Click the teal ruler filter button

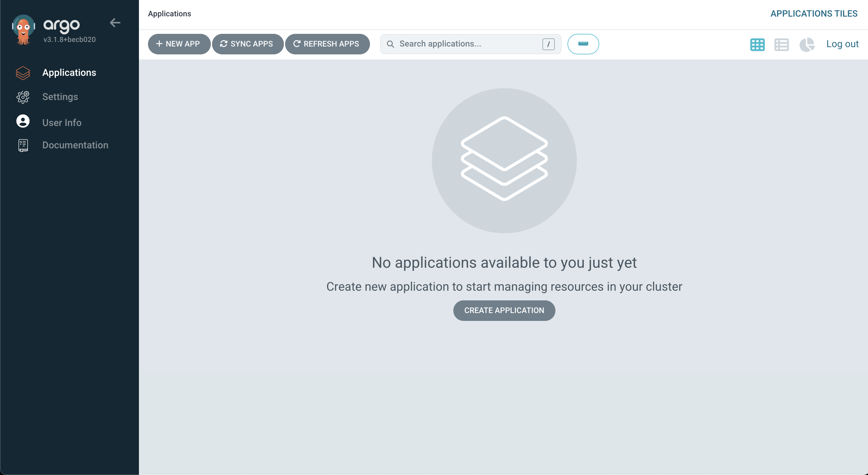583,44
